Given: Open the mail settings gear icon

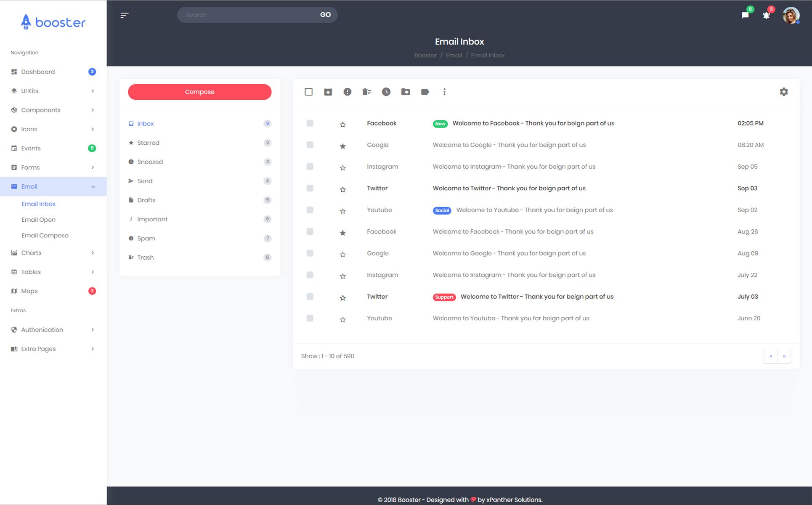Looking at the screenshot, I should pyautogui.click(x=783, y=92).
